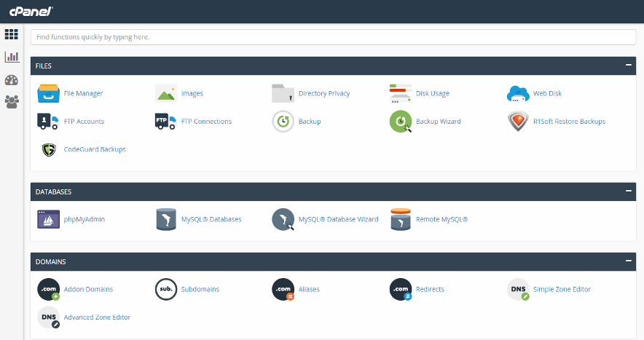Open the MySQL® Databases link

coord(211,219)
